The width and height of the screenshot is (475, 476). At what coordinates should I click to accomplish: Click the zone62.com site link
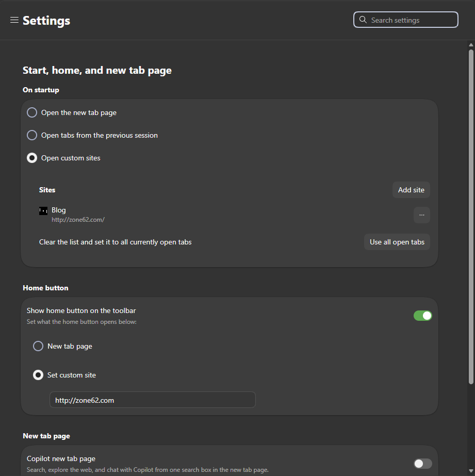(78, 220)
